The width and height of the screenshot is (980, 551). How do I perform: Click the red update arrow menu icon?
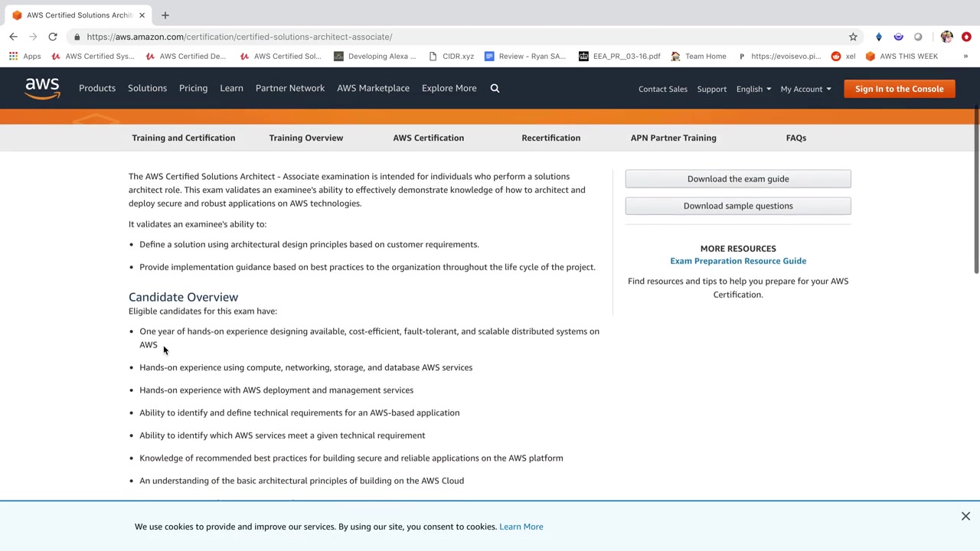pos(966,37)
